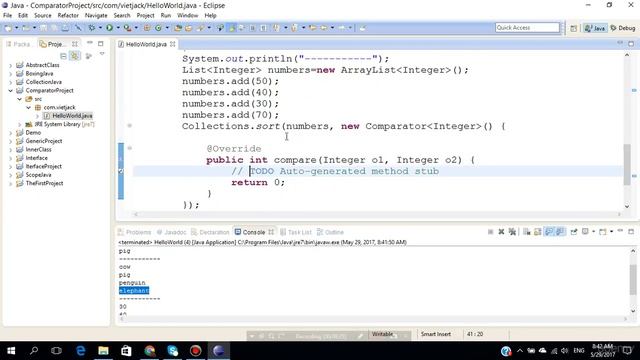Click the Last Edit Location icon
The height and width of the screenshot is (360, 640).
point(312,28)
